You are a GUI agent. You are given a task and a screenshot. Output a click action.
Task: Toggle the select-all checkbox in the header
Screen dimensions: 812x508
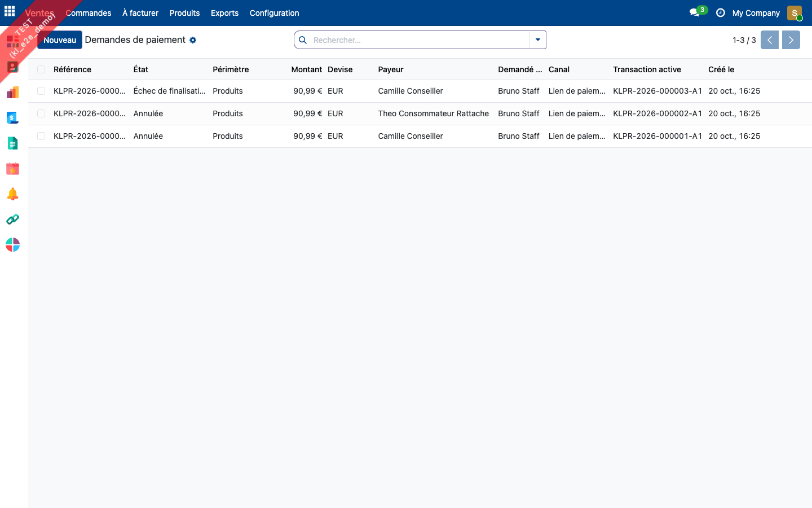pos(41,69)
